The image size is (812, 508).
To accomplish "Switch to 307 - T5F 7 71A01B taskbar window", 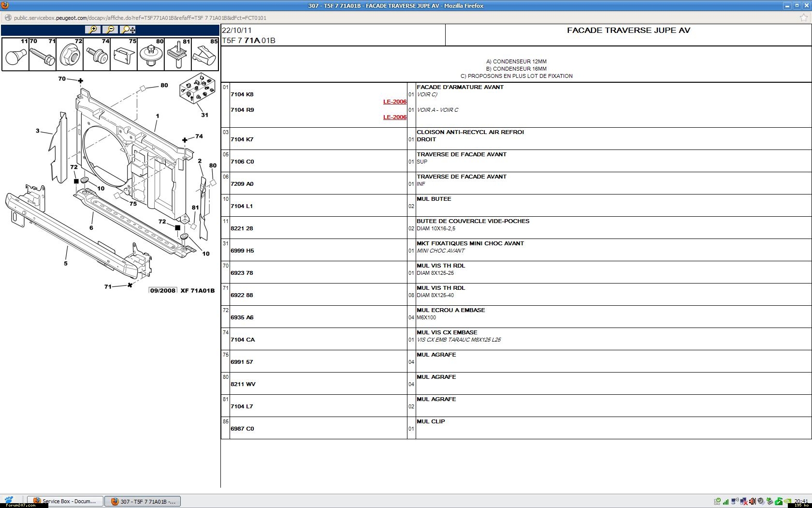I will click(143, 501).
